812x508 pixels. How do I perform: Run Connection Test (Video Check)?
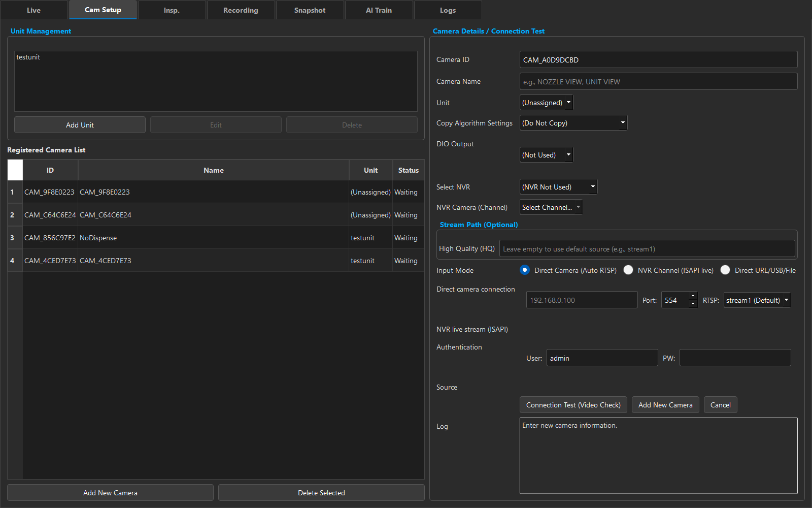(573, 405)
